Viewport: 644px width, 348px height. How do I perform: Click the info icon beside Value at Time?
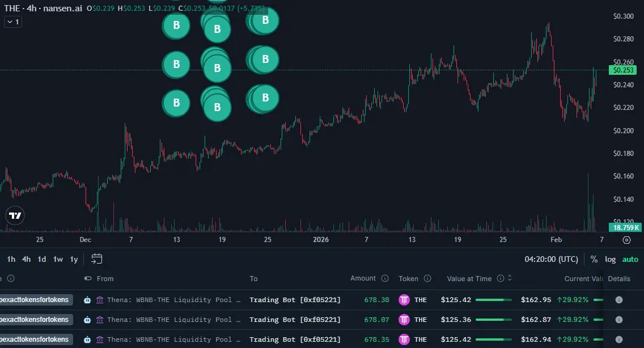500,278
